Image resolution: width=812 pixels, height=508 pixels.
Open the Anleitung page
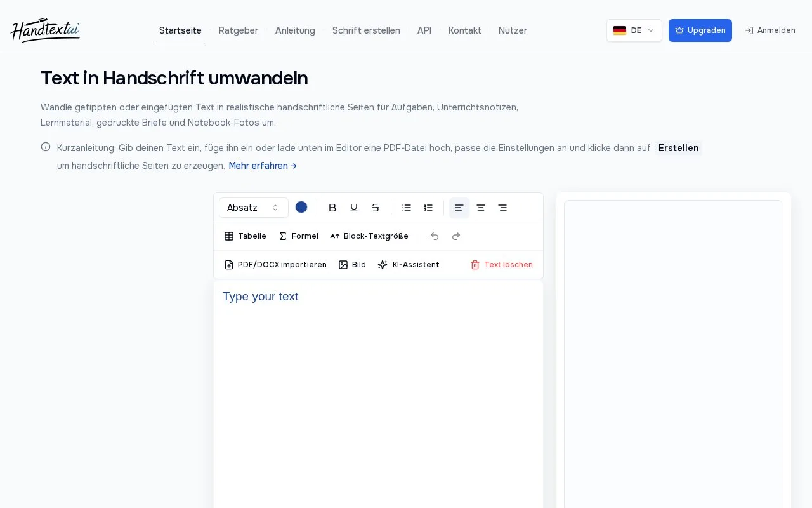pyautogui.click(x=295, y=30)
